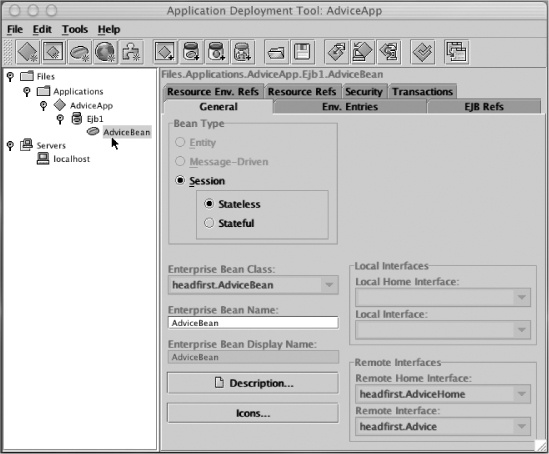Image resolution: width=549 pixels, height=454 pixels.
Task: Click the overlapping-windows viewer toolbar icon
Action: pyautogui.click(x=456, y=52)
